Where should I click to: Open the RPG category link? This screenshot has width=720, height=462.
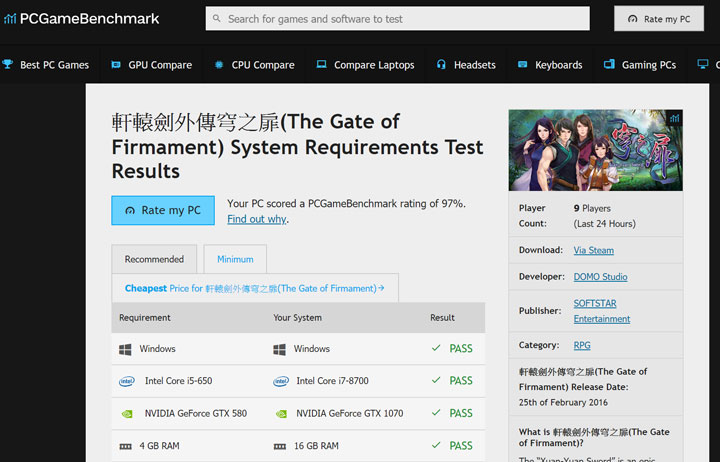coord(582,345)
